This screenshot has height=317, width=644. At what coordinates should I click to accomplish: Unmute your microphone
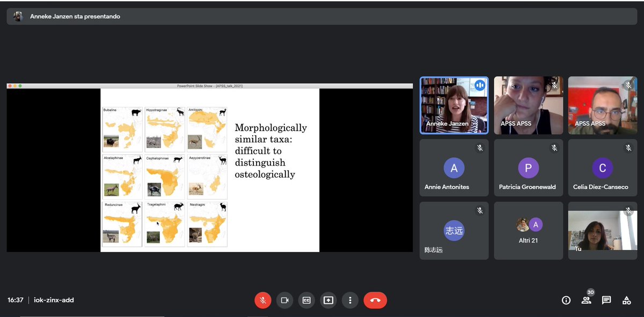pos(262,300)
